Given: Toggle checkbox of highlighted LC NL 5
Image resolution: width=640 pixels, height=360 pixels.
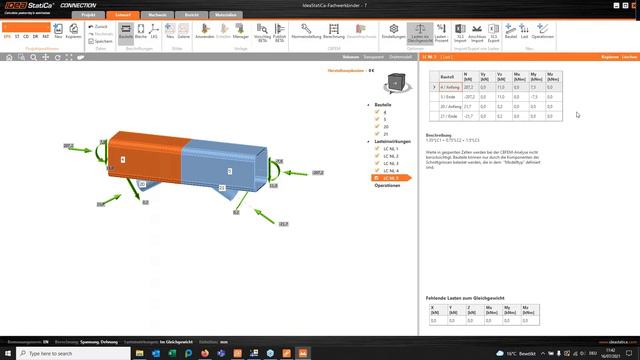Looking at the screenshot, I should 377,178.
